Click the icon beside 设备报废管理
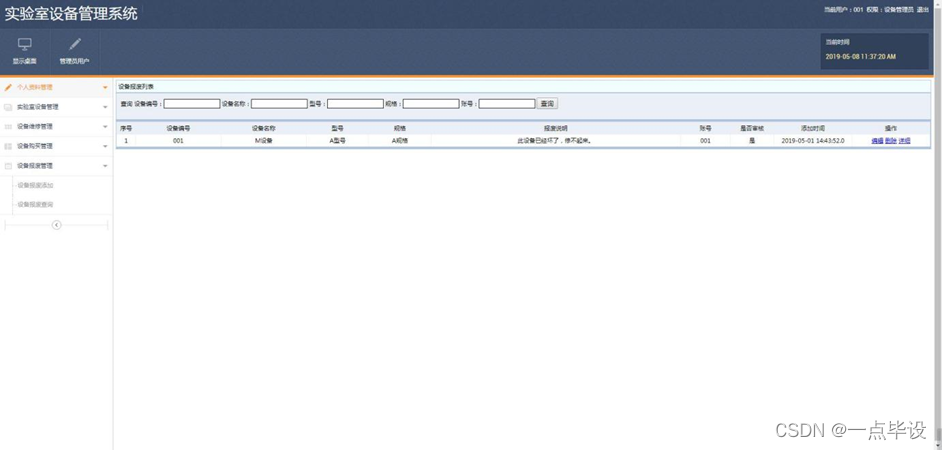Viewport: 942px width, 450px height. tap(8, 166)
